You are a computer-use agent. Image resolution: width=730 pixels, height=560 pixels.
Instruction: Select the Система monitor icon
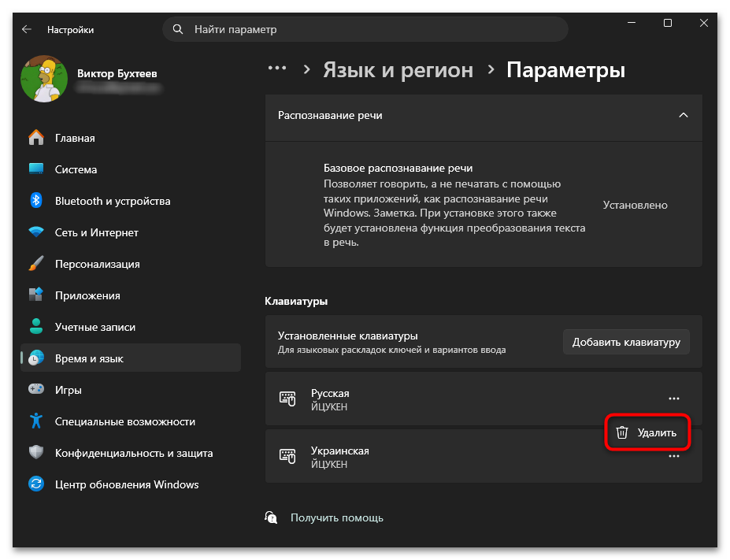pos(36,169)
